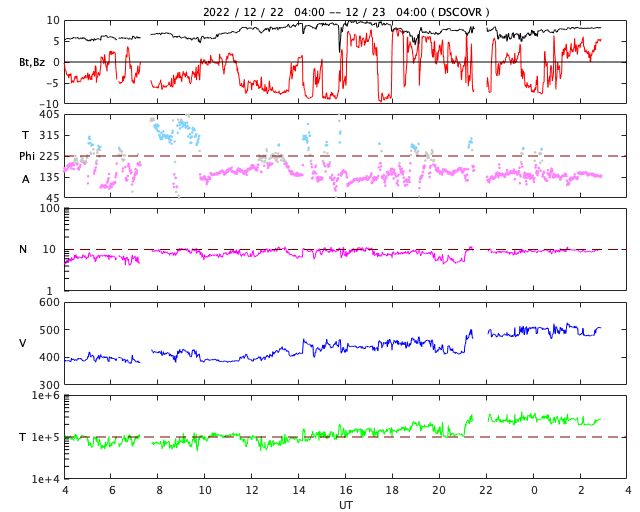Screen dimensions: 640x512
Task: Click the 'N' density panel label
Action: click(x=23, y=249)
